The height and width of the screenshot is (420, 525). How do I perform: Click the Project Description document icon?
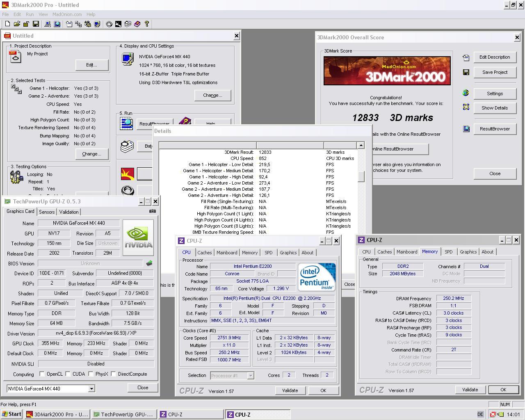[15, 57]
